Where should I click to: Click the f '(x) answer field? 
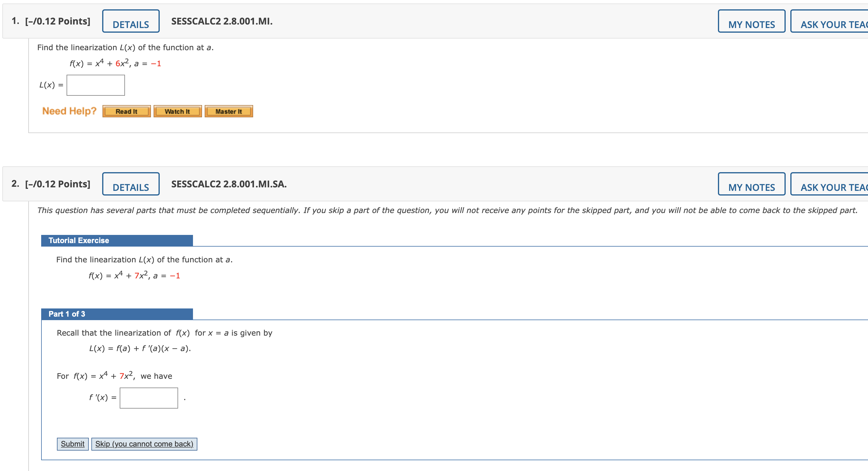[149, 398]
